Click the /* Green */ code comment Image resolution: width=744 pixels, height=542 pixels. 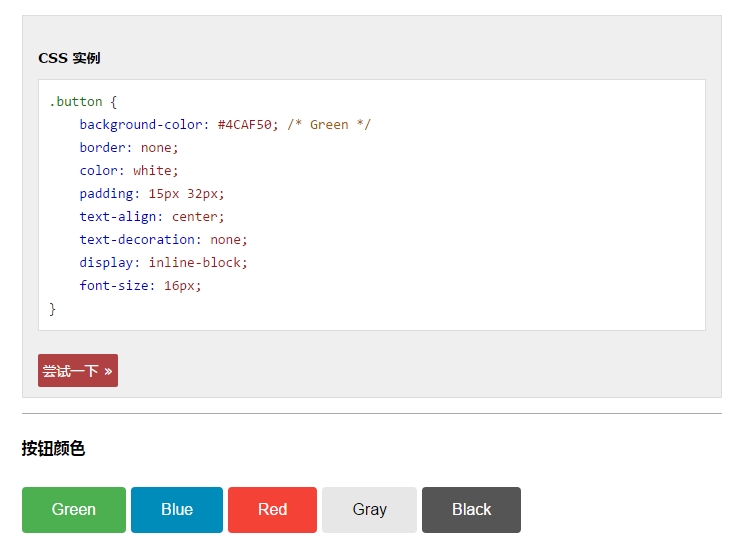click(329, 125)
